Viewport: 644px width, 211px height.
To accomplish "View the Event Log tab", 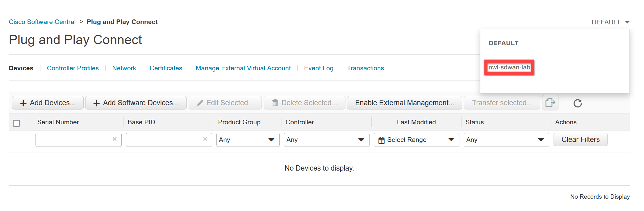I will [x=319, y=68].
